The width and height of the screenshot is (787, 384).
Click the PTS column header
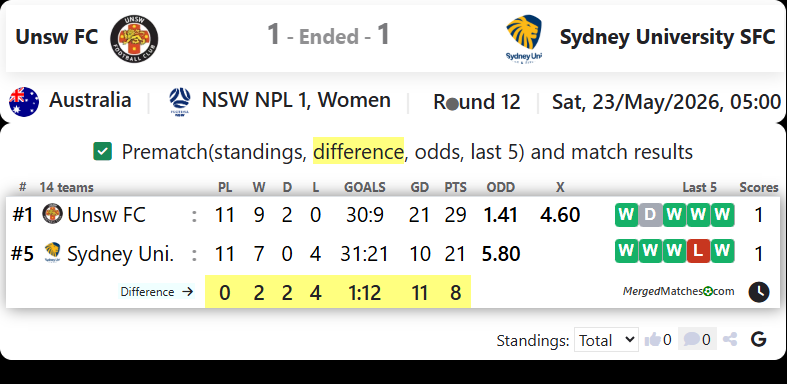pyautogui.click(x=456, y=188)
